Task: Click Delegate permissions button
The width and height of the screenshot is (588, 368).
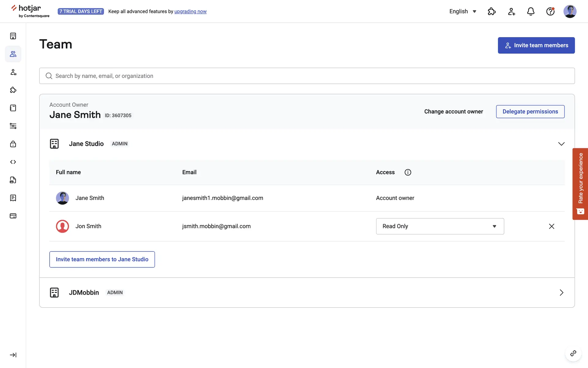Action: click(530, 112)
